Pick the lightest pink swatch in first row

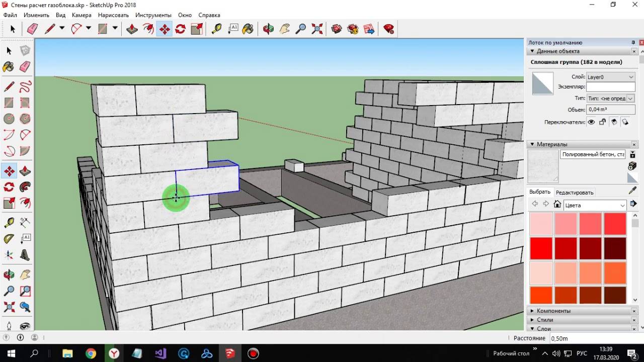[541, 224]
